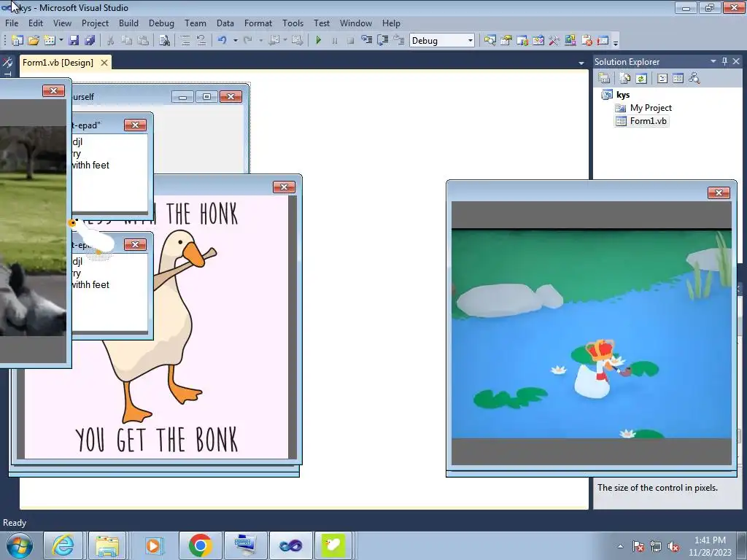Screen dimensions: 747x560
Task: Click the Redo toolbar icon
Action: [x=248, y=41]
